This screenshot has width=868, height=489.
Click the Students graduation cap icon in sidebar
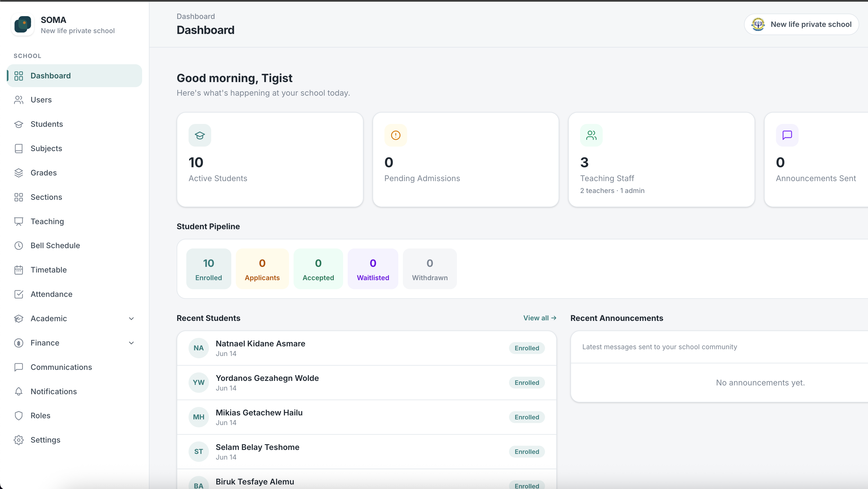point(18,124)
